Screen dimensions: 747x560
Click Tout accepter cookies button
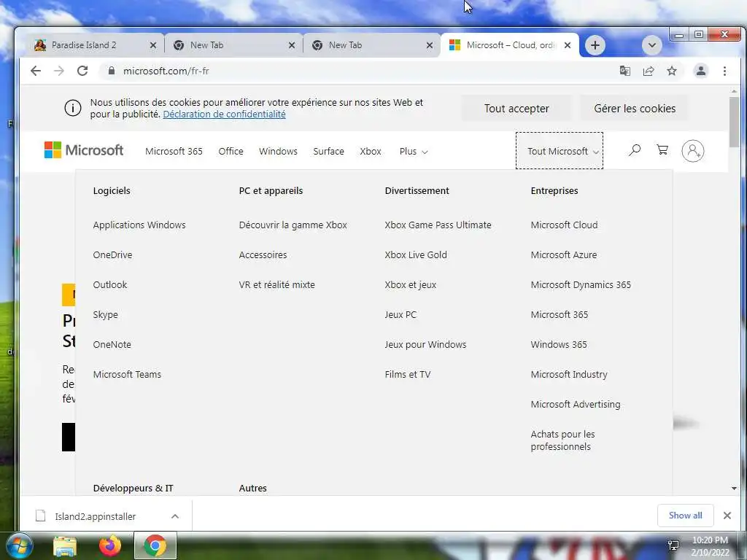[516, 109]
